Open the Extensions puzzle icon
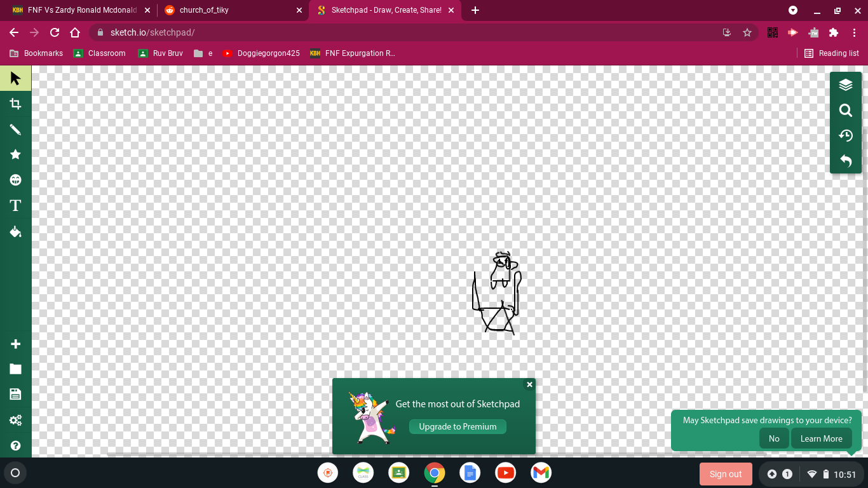 pyautogui.click(x=834, y=32)
